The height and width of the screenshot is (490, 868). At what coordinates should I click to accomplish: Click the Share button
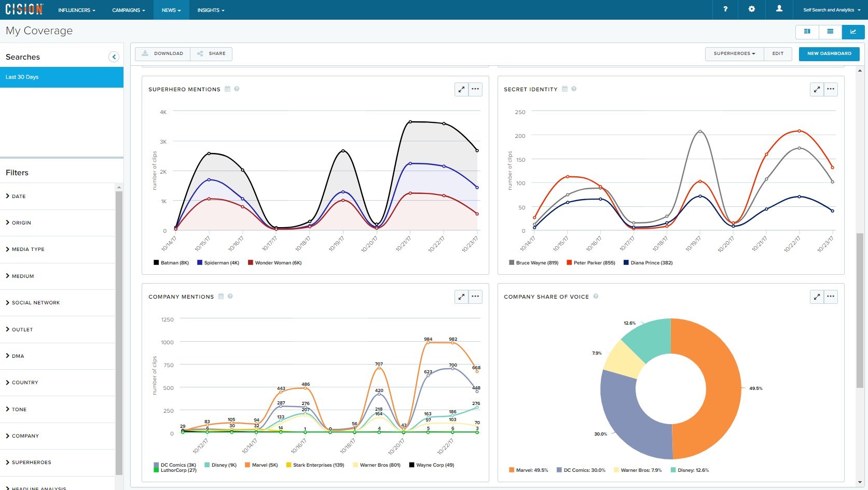tap(211, 53)
